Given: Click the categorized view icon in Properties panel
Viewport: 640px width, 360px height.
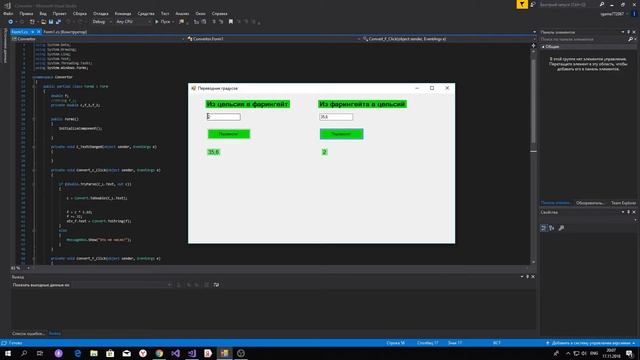Looking at the screenshot, I should tap(543, 228).
